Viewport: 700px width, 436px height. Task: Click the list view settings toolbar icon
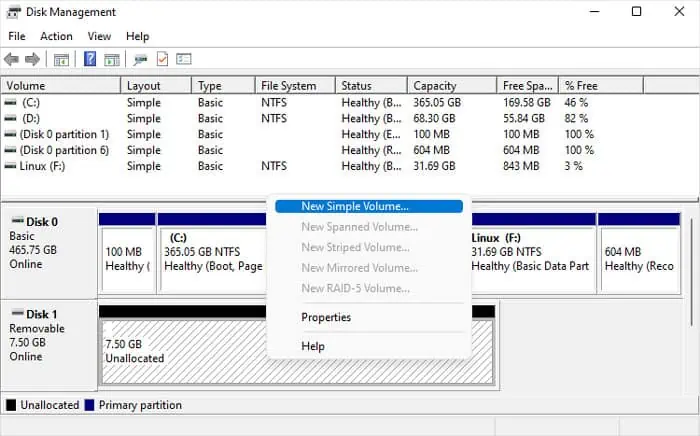coord(183,59)
